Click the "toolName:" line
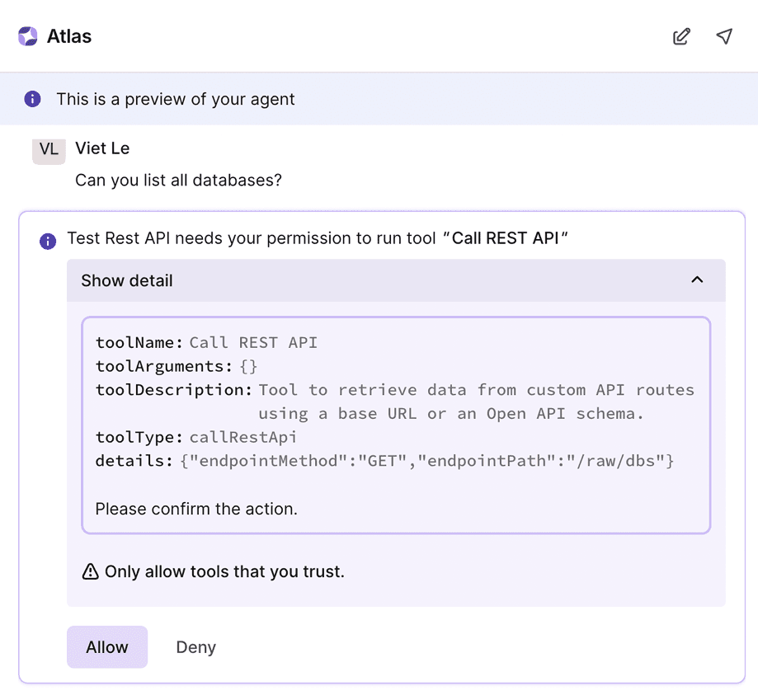 point(206,342)
